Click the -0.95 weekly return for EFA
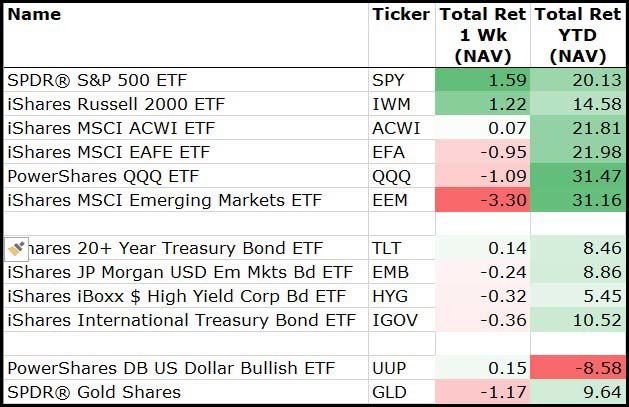The width and height of the screenshot is (629, 407). click(483, 152)
